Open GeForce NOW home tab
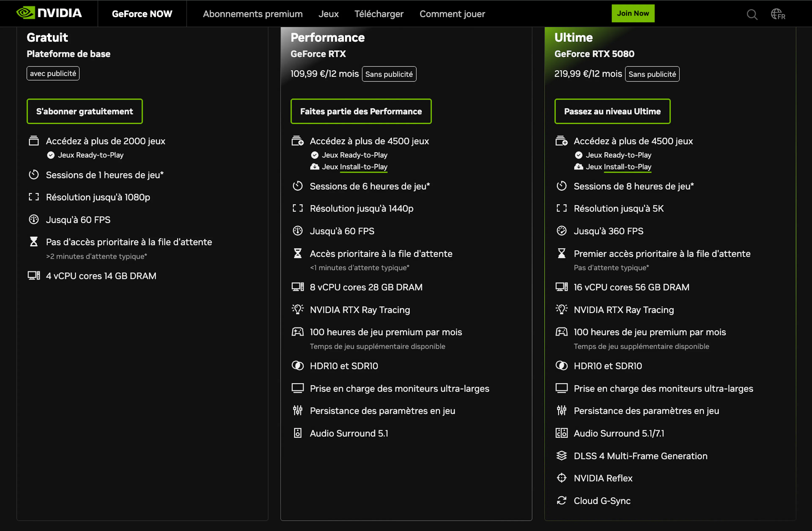 point(142,14)
